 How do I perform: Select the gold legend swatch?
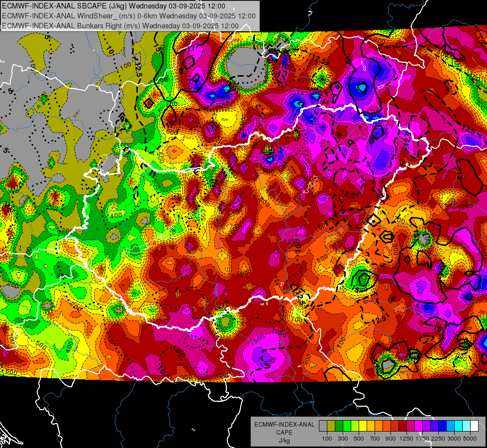pyautogui.click(x=371, y=426)
